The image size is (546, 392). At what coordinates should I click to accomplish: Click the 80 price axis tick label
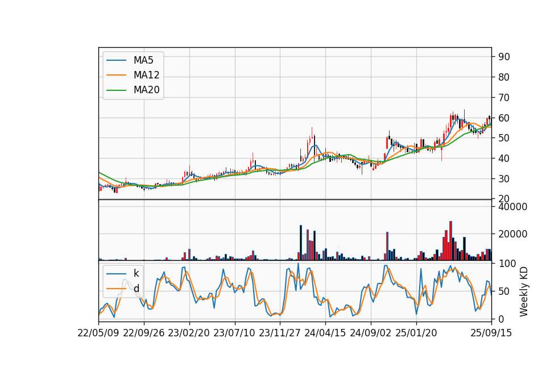[504, 77]
